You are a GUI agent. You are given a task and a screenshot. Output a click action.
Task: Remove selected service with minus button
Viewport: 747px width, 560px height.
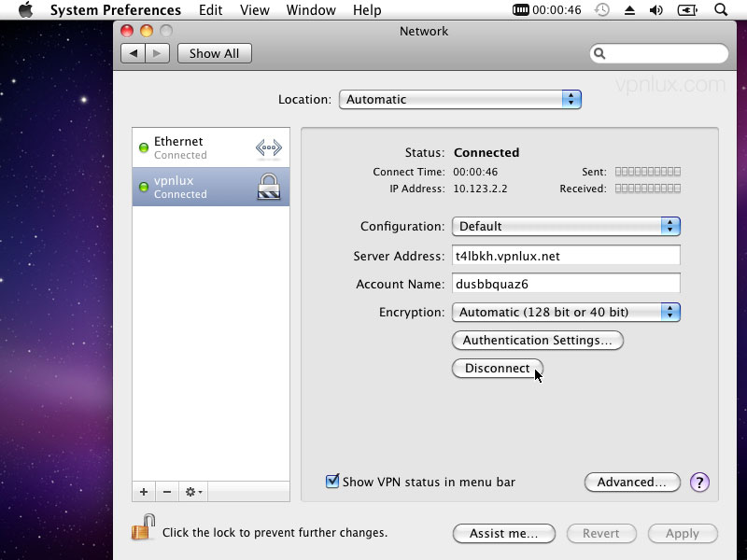pyautogui.click(x=167, y=492)
